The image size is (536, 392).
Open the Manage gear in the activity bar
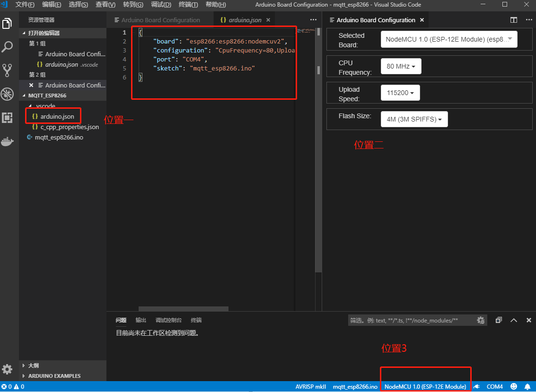(7, 369)
